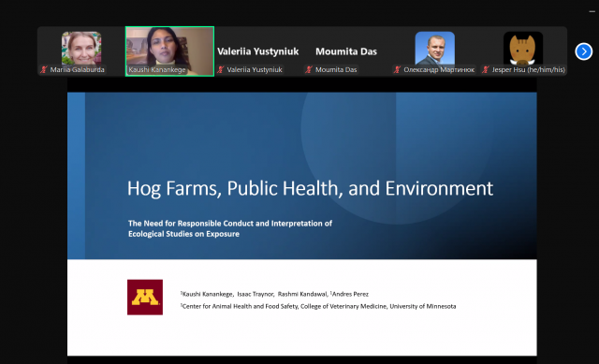Click muted microphone icon beside Jesper Hsu
599x364 pixels.
(x=486, y=69)
